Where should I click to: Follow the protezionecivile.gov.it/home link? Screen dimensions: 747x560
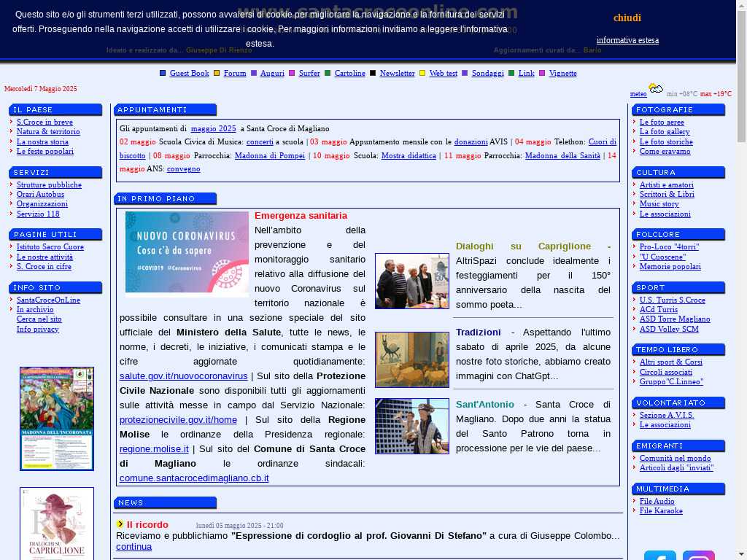(178, 419)
